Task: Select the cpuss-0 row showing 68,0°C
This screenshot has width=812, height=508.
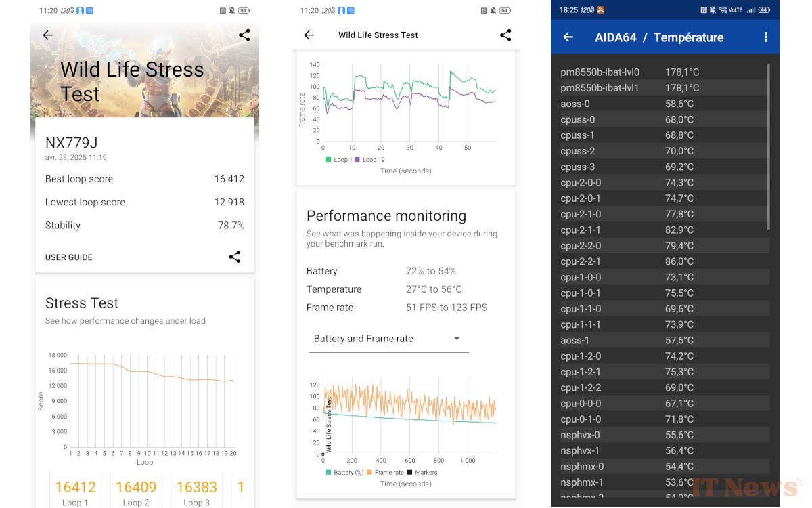Action: [664, 119]
